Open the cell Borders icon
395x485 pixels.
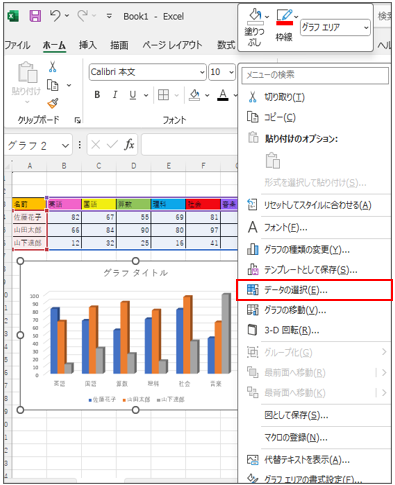pos(163,95)
